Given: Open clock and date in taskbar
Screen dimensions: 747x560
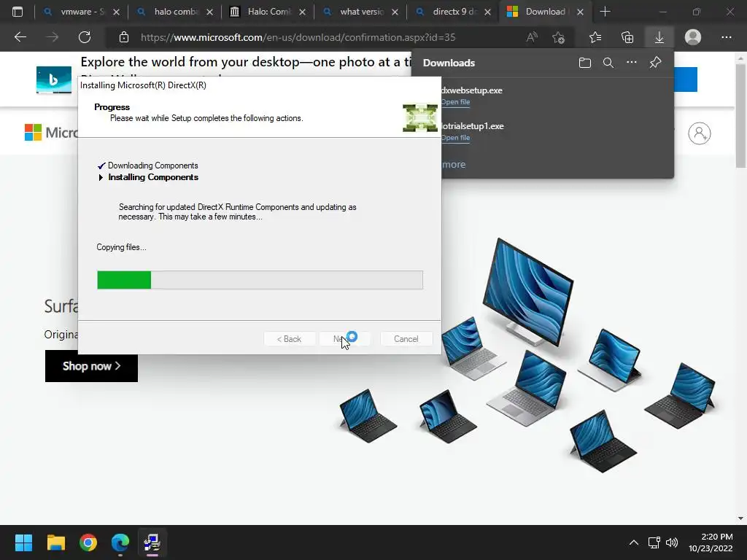Looking at the screenshot, I should [711, 542].
